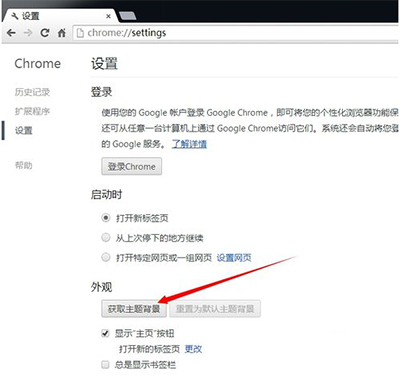Open the 设置网页 link
Screen dimensions: 400x392
point(234,258)
